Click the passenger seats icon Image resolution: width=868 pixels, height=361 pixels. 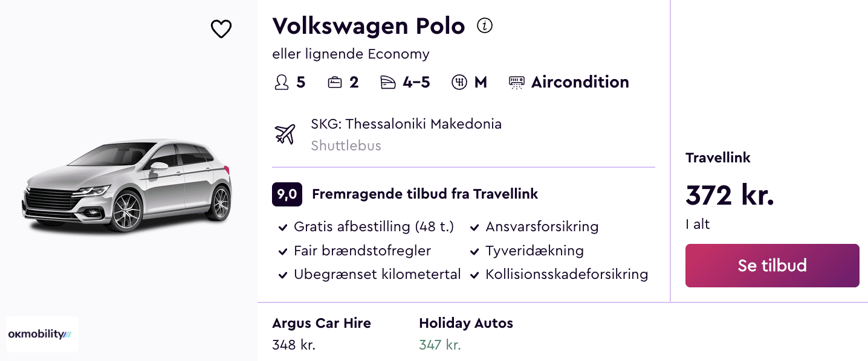coord(282,82)
